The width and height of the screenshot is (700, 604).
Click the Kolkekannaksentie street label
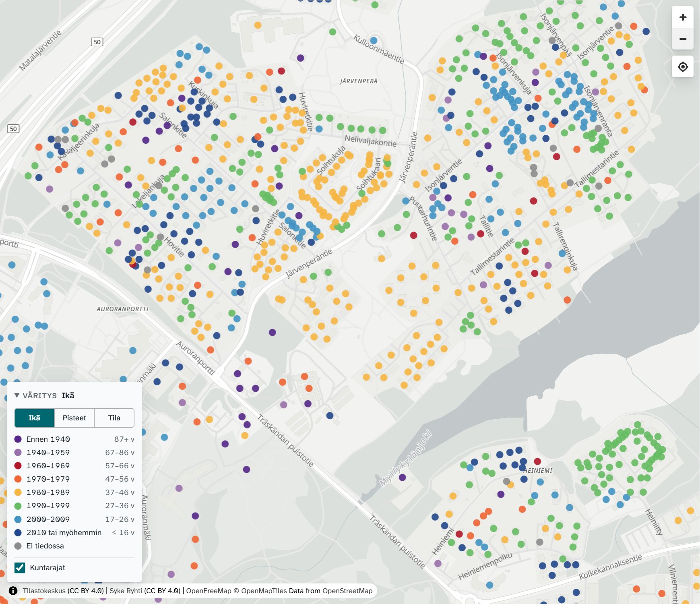[x=610, y=566]
